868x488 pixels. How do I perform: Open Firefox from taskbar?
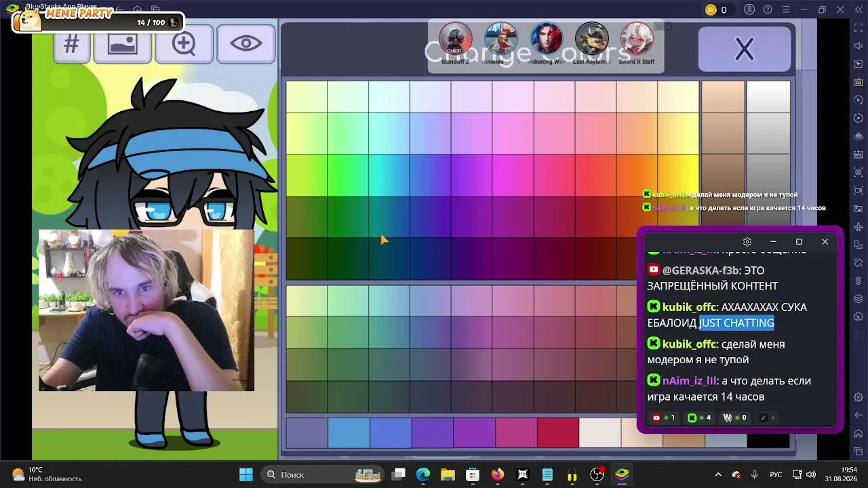click(x=498, y=474)
